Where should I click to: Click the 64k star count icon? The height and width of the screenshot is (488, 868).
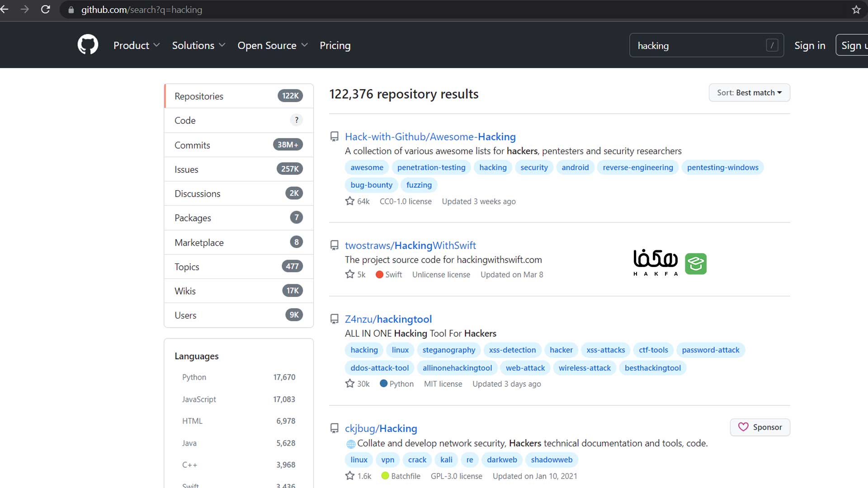point(350,201)
